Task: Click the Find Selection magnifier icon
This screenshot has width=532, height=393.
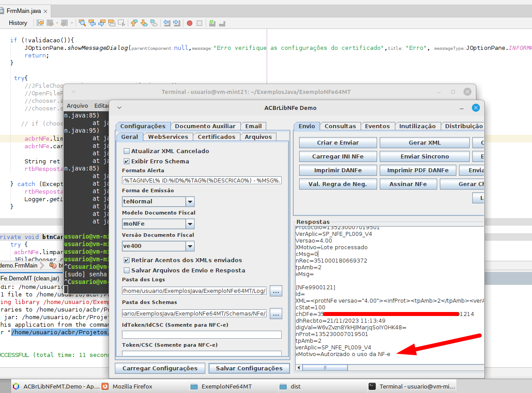Action: click(82, 23)
